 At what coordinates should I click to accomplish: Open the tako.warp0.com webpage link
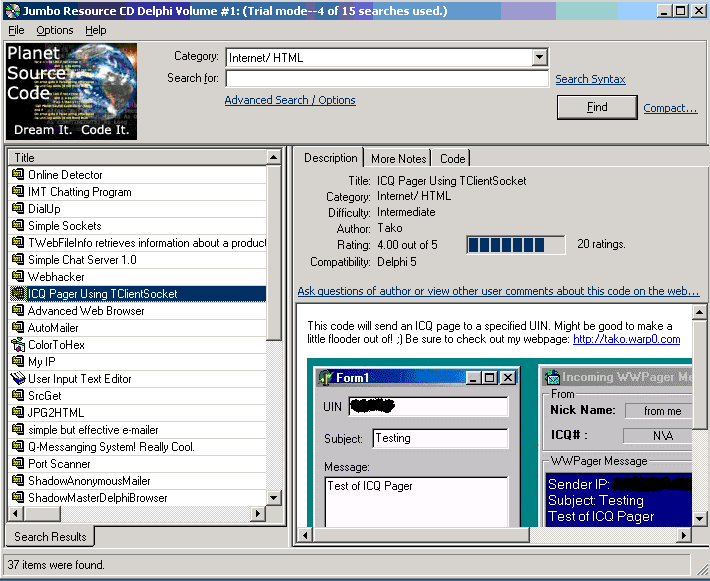pos(627,339)
